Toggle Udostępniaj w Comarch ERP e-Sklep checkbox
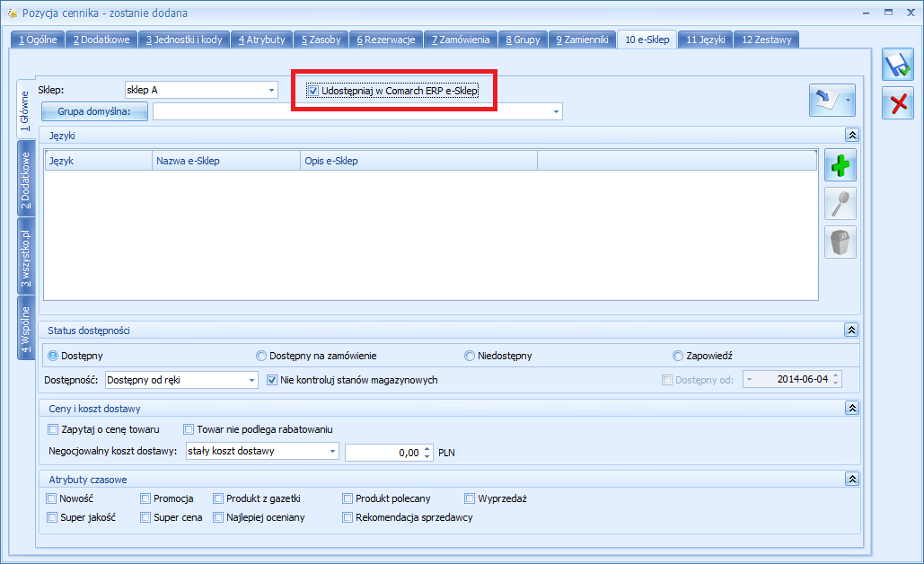 (x=313, y=91)
